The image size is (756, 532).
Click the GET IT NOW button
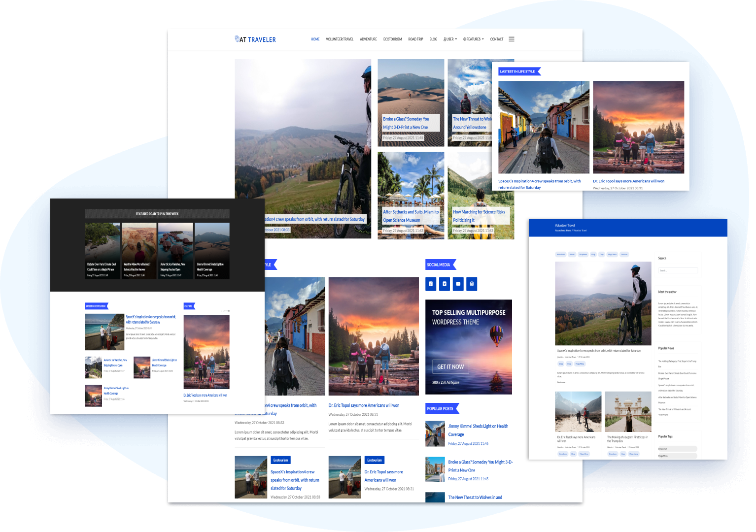[x=450, y=366]
